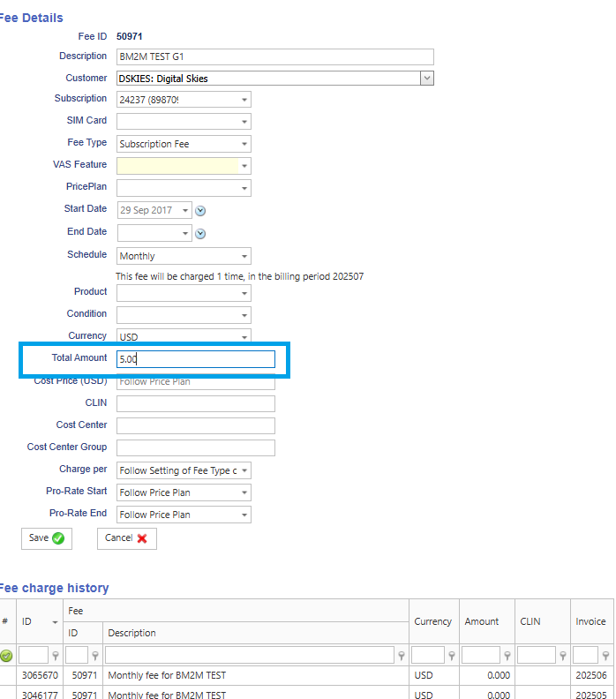The image size is (616, 699).
Task: Expand the Fee Type dropdown
Action: coord(244,144)
